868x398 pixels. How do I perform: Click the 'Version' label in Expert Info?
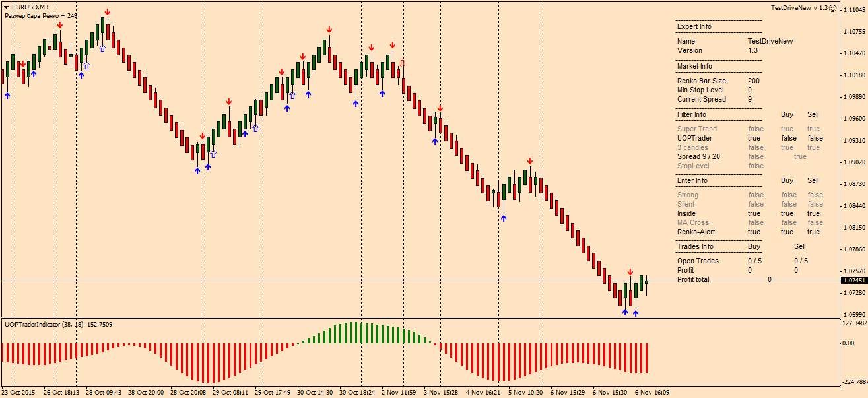tap(690, 50)
